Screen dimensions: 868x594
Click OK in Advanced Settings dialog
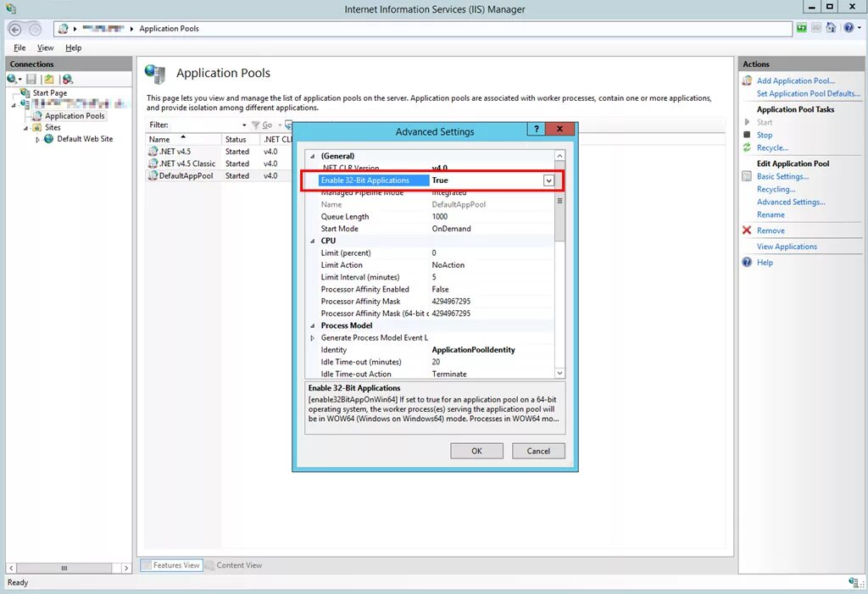pos(476,451)
